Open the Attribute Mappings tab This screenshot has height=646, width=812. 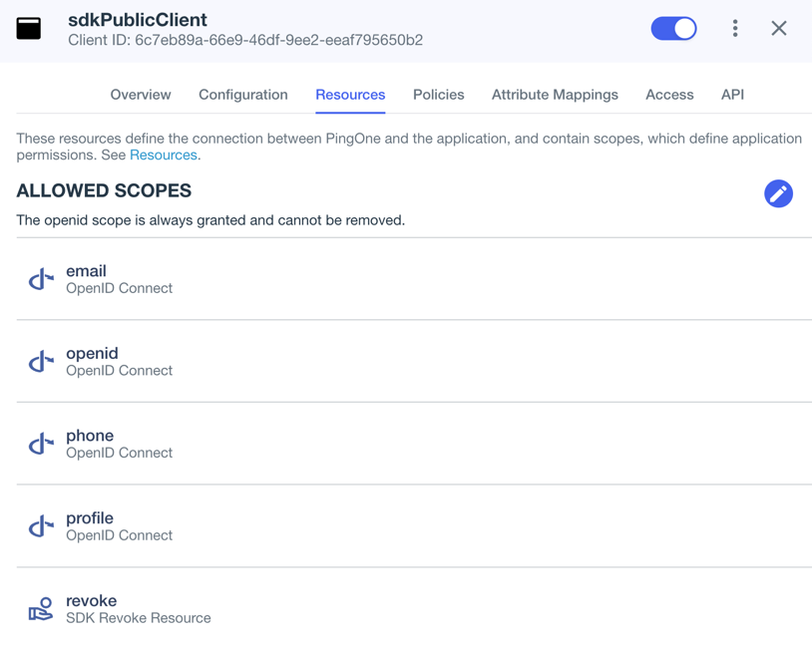[555, 95]
